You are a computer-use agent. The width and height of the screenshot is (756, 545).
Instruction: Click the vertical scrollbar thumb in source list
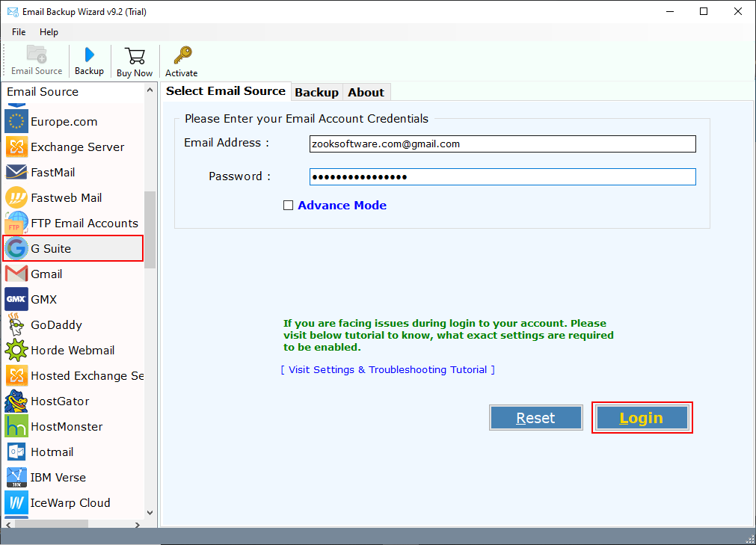pyautogui.click(x=150, y=230)
